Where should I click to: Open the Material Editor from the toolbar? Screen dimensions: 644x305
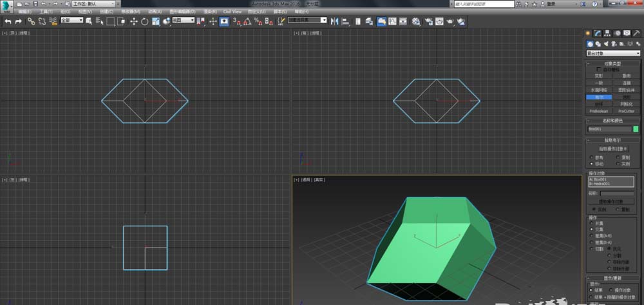pos(416,21)
